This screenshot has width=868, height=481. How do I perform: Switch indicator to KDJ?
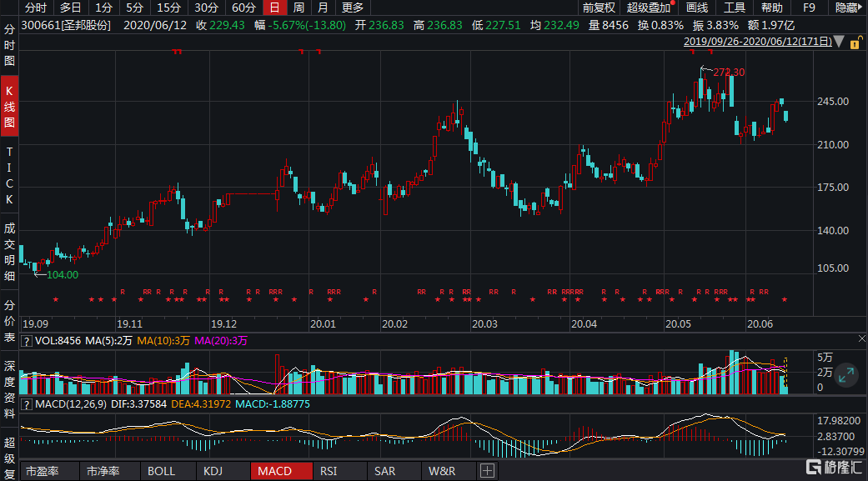tap(213, 471)
